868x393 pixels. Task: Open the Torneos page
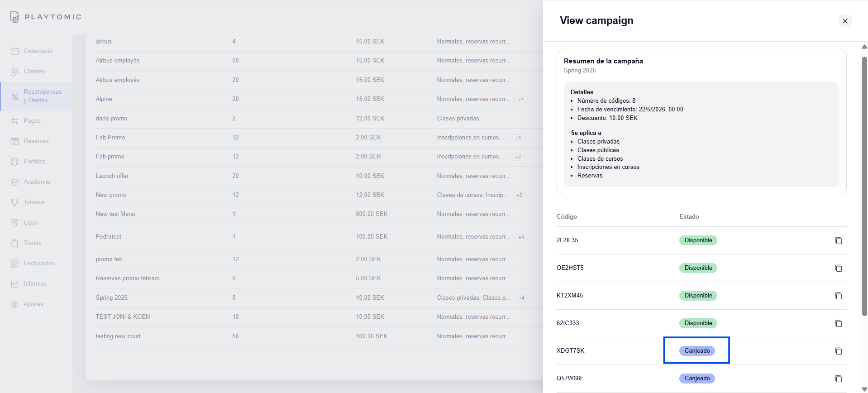click(34, 202)
